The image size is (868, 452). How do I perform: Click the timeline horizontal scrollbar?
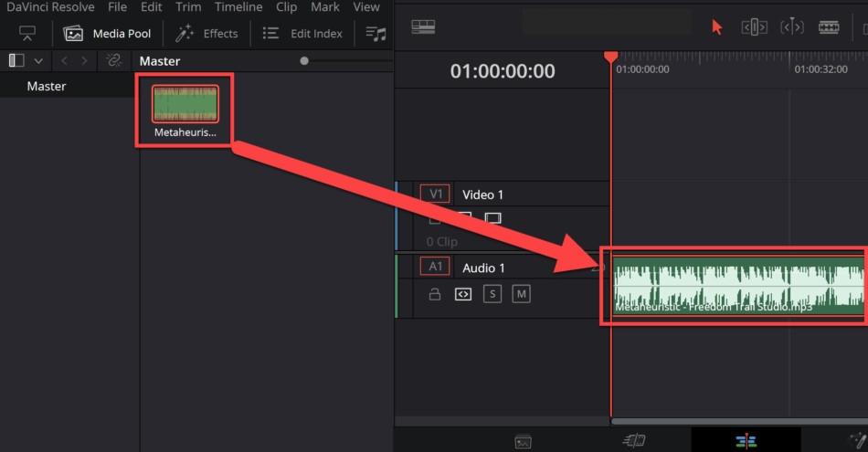(739, 422)
